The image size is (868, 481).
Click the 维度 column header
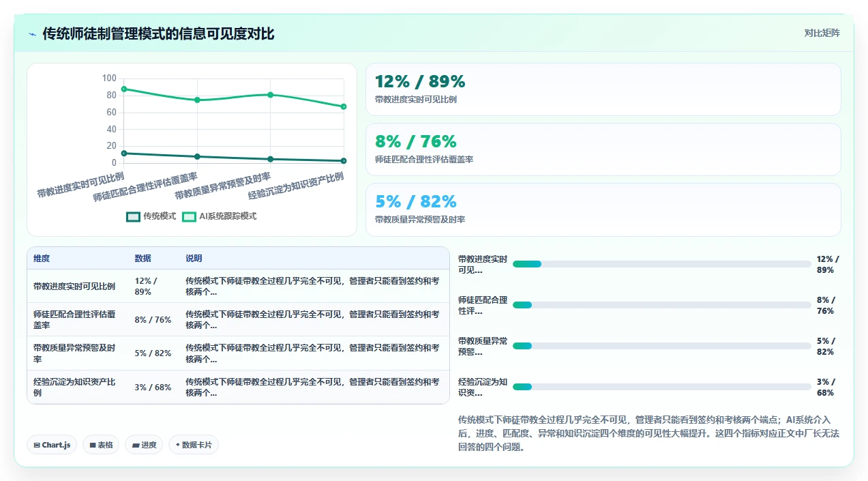[x=42, y=259]
